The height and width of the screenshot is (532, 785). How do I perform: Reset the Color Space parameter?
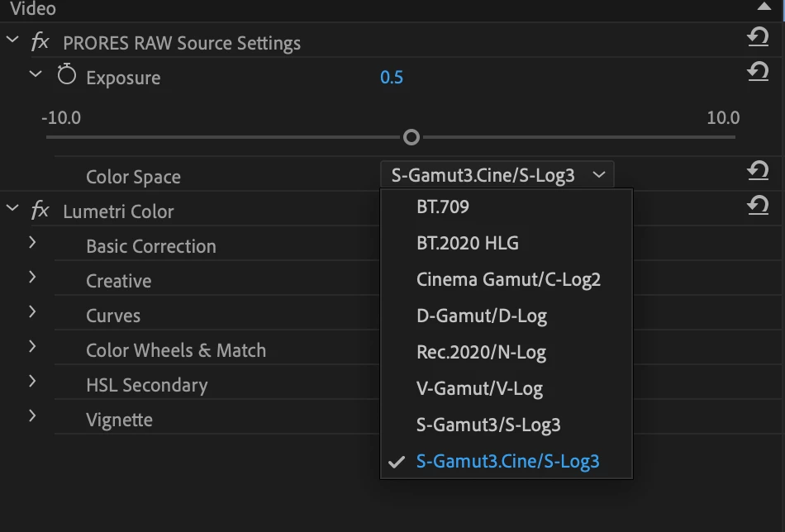[758, 171]
